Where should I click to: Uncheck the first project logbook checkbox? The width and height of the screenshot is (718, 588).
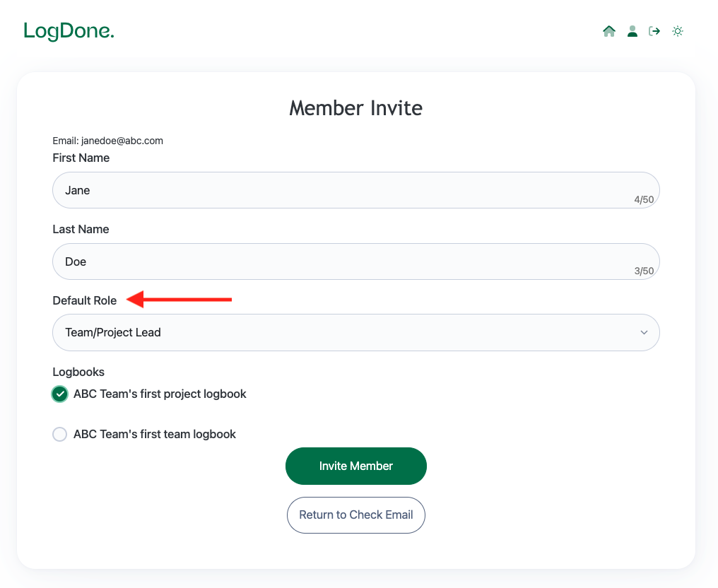click(60, 394)
